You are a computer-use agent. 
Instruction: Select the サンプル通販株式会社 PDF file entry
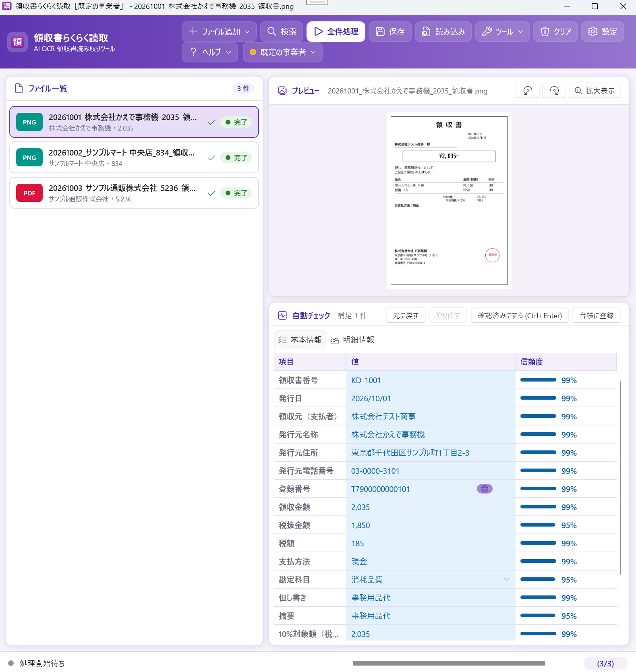[134, 193]
